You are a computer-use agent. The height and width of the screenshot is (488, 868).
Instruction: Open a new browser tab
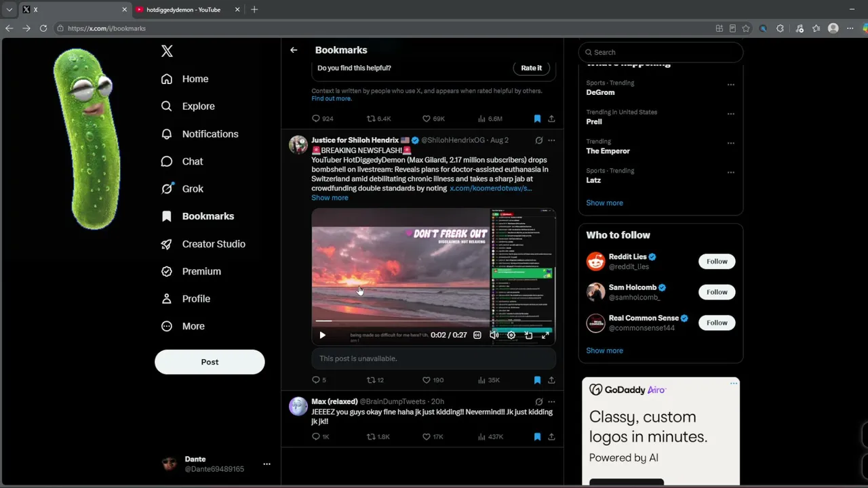(254, 9)
